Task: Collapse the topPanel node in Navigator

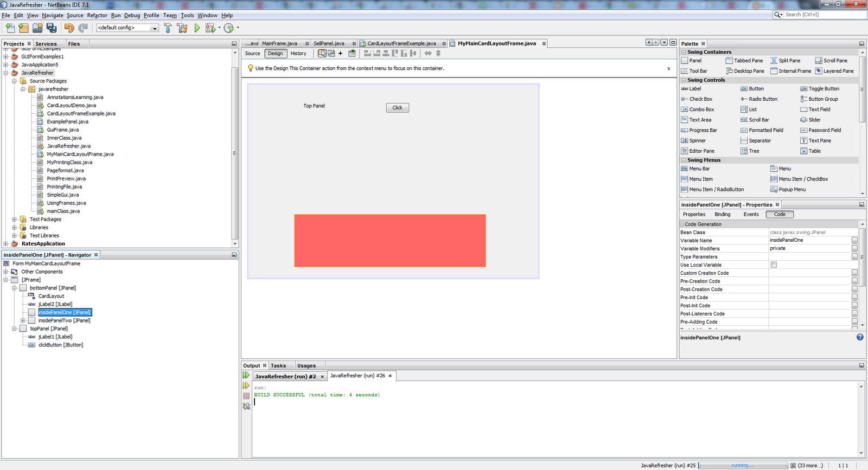Action: (14, 329)
